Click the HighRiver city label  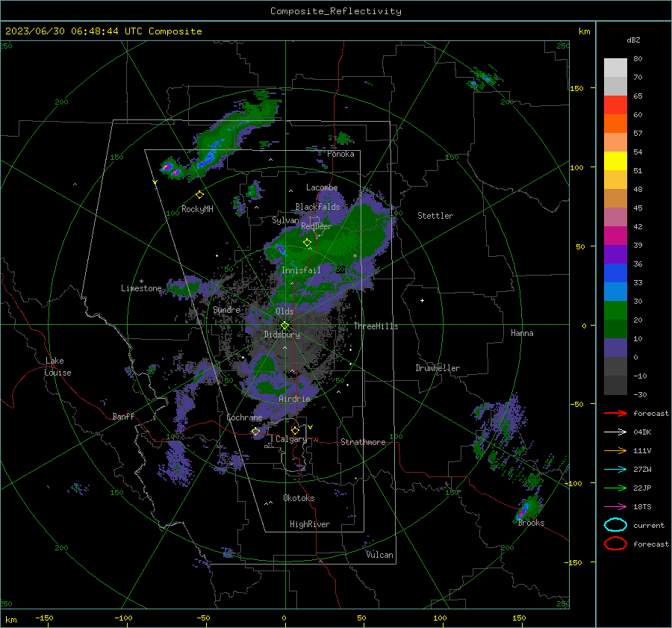[x=310, y=524]
